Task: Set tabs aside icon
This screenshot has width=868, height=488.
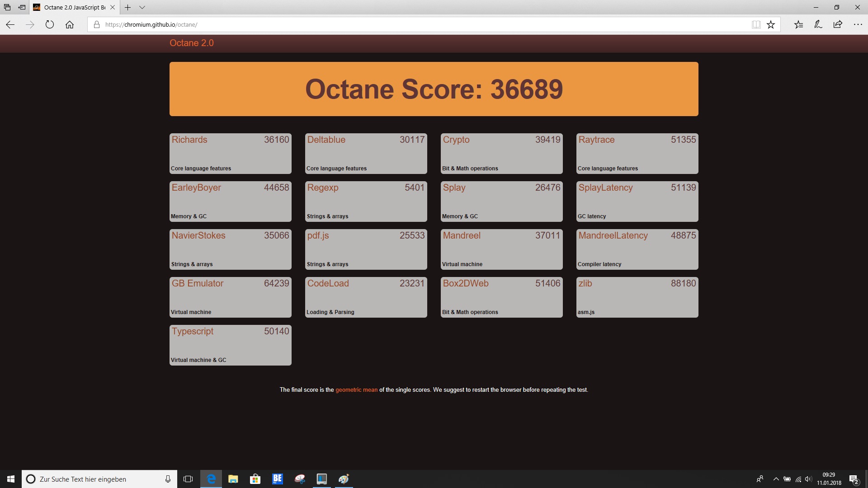Action: point(22,7)
